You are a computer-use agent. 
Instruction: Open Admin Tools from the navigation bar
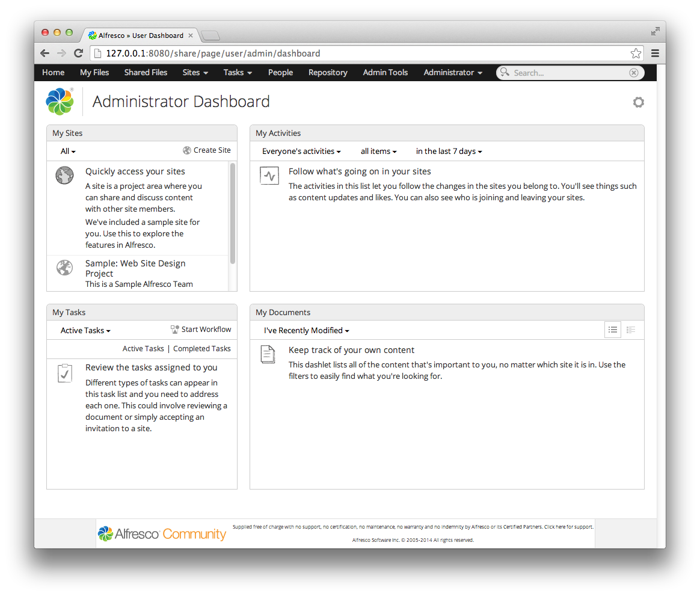click(385, 72)
